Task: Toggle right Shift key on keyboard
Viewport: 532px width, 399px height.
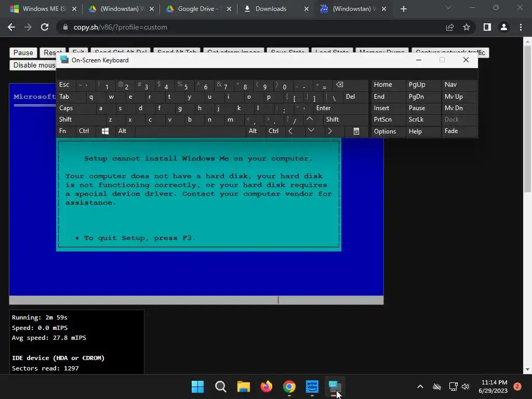Action: (345, 119)
